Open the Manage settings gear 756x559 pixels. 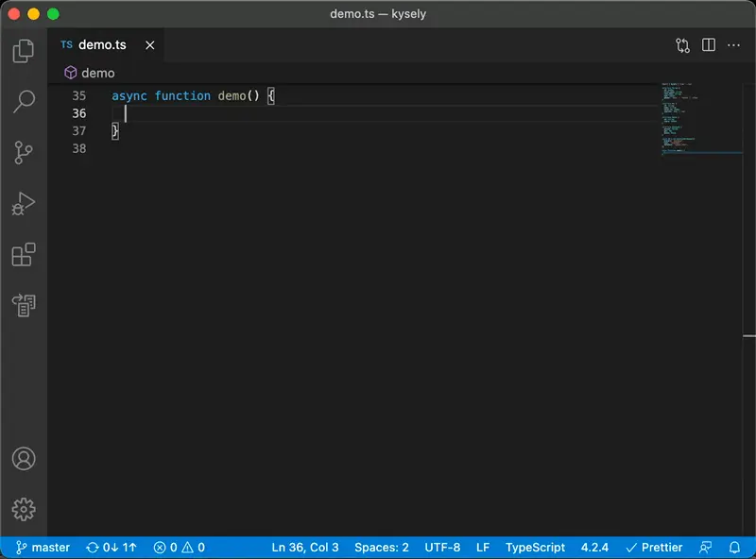click(23, 509)
